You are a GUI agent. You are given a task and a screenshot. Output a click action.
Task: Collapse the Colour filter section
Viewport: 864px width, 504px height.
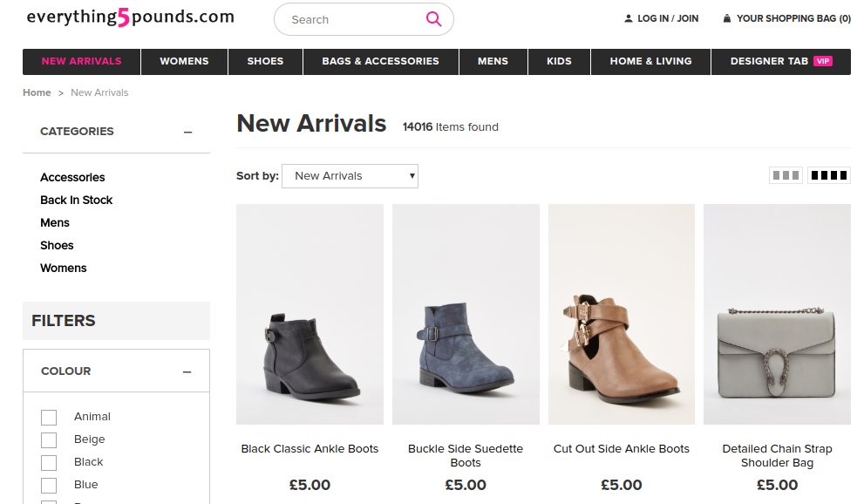(187, 371)
